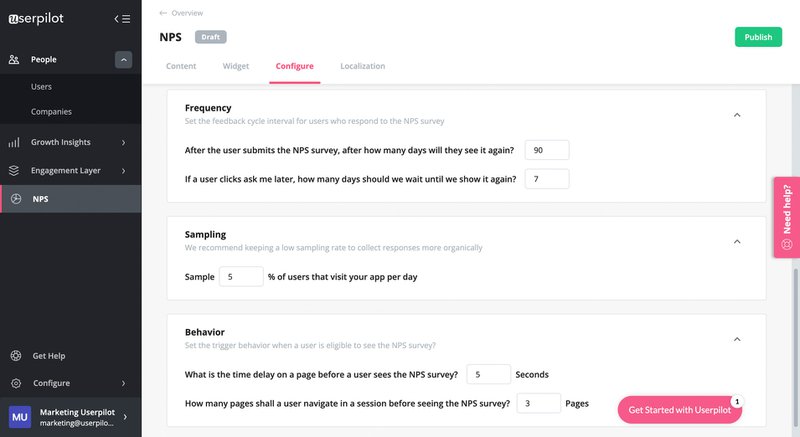Click the People icon in sidebar
The image size is (800, 437).
(x=14, y=60)
